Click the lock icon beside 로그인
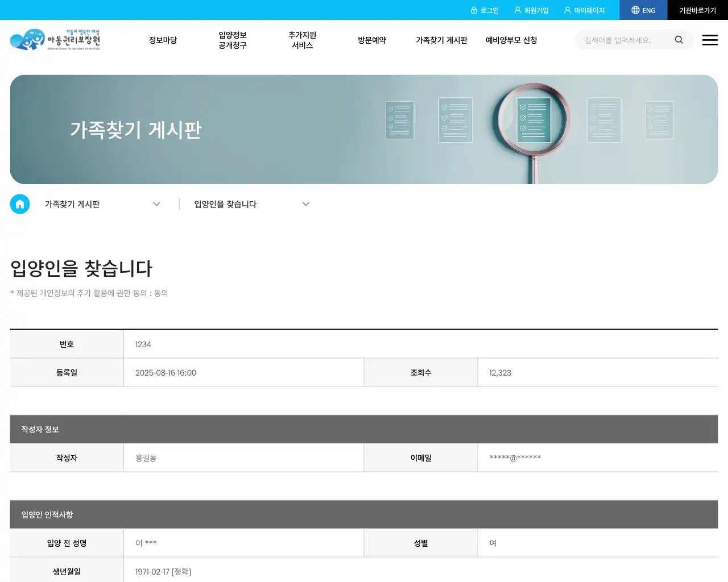 [x=474, y=10]
